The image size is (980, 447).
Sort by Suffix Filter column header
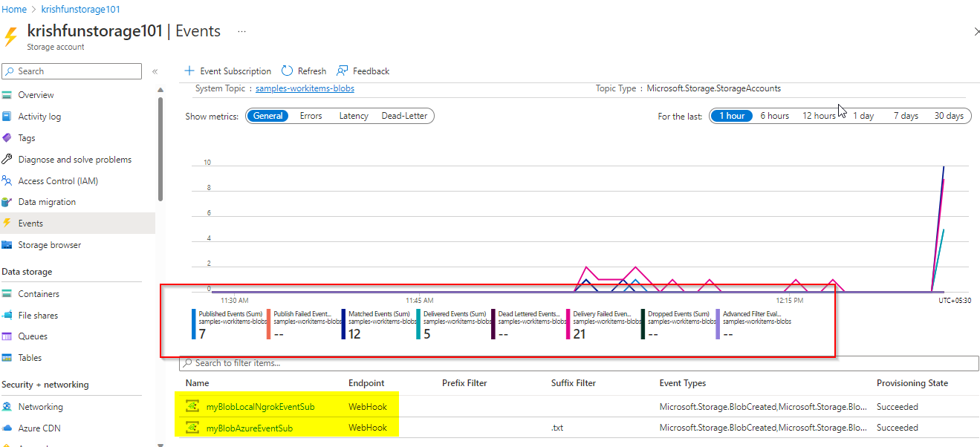(x=574, y=383)
